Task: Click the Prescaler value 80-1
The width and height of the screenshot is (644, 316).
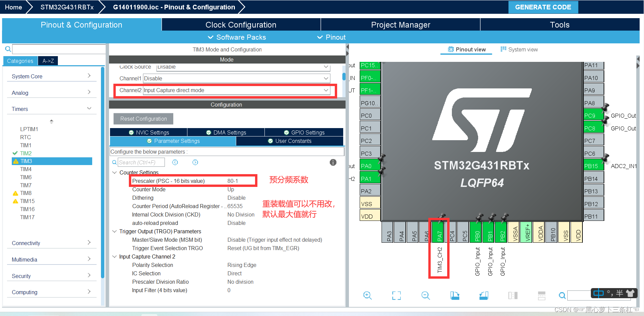Action: (x=232, y=181)
